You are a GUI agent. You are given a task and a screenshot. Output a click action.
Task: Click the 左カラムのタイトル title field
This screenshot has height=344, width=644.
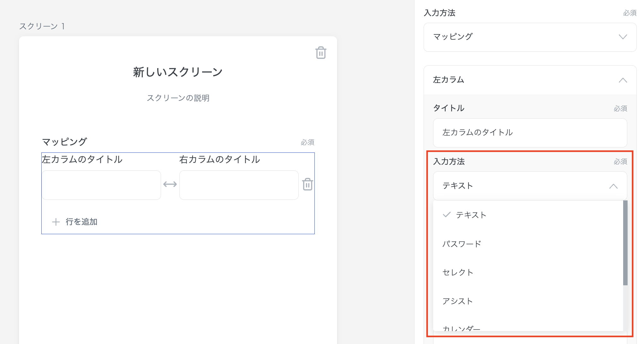point(530,133)
